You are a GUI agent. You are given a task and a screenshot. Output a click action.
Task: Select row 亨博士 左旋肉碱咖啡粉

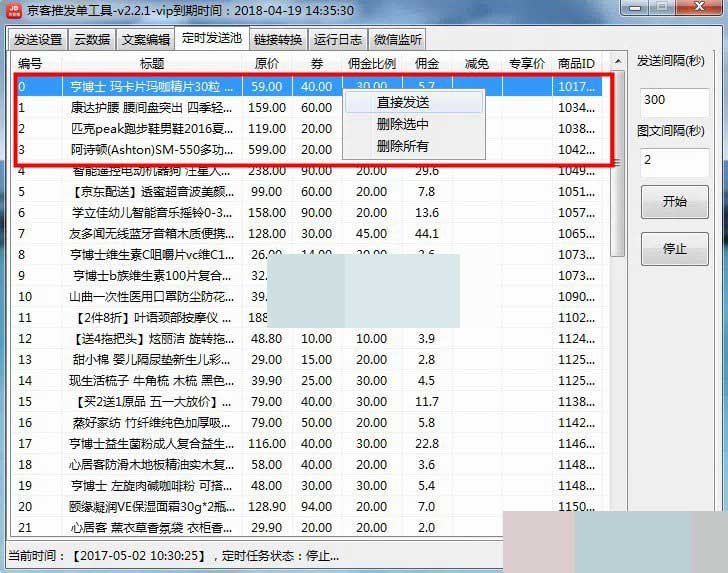point(309,485)
